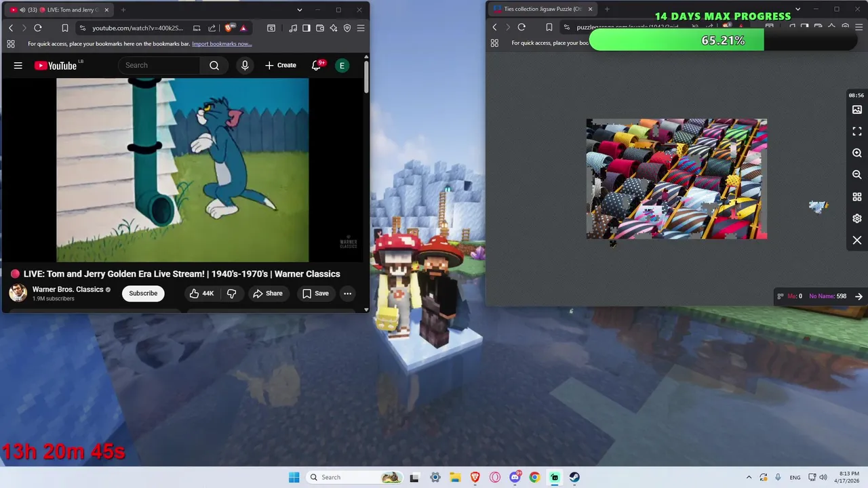Open a new tab in the puzzle window
This screenshot has height=488, width=868.
(607, 9)
